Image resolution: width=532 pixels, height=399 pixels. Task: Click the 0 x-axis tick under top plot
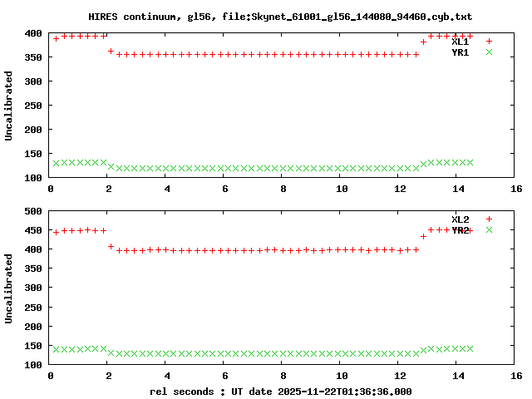click(51, 189)
